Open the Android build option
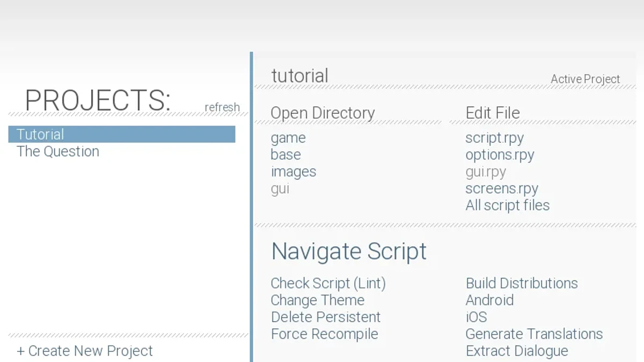Viewport: 644px width, 362px height. click(x=490, y=300)
